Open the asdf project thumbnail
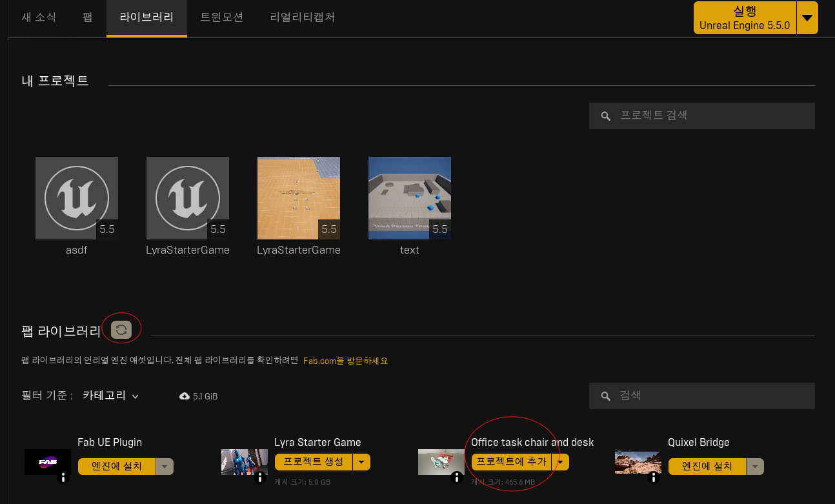The width and height of the screenshot is (835, 504). 77,198
